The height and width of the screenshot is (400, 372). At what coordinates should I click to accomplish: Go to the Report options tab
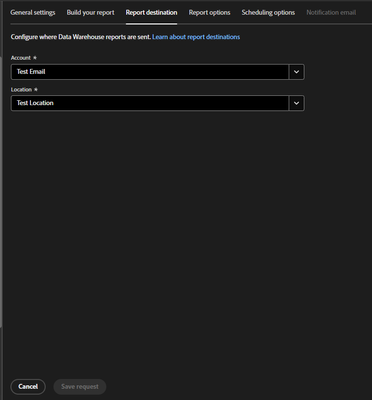[209, 13]
